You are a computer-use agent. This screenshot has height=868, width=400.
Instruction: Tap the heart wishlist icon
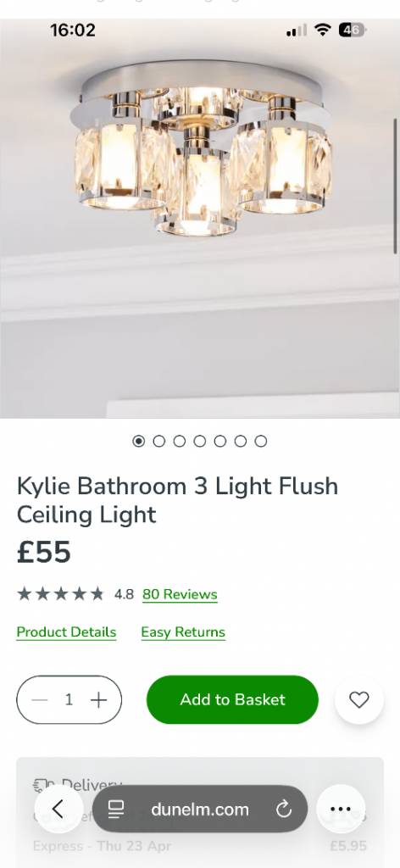(x=359, y=699)
